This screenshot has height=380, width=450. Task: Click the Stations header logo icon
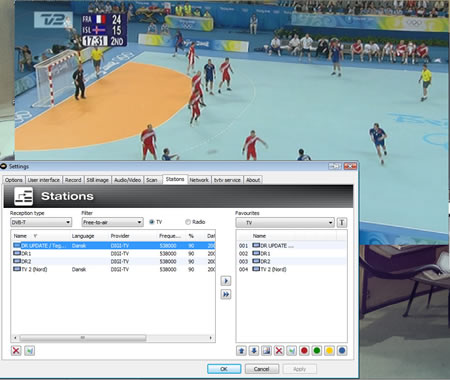click(x=24, y=196)
